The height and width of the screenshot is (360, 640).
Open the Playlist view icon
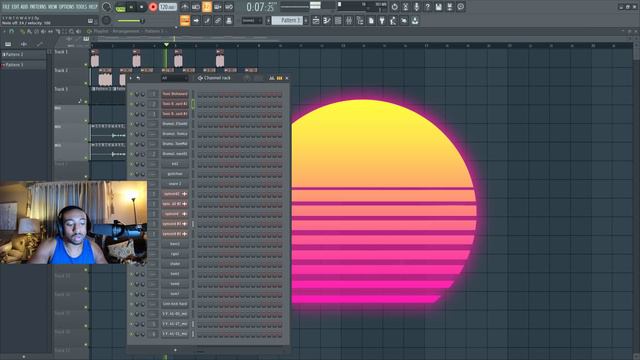coord(316,20)
